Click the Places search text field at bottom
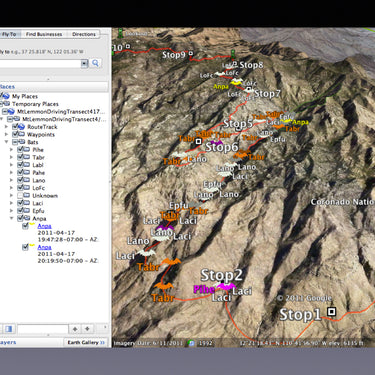 43,329
